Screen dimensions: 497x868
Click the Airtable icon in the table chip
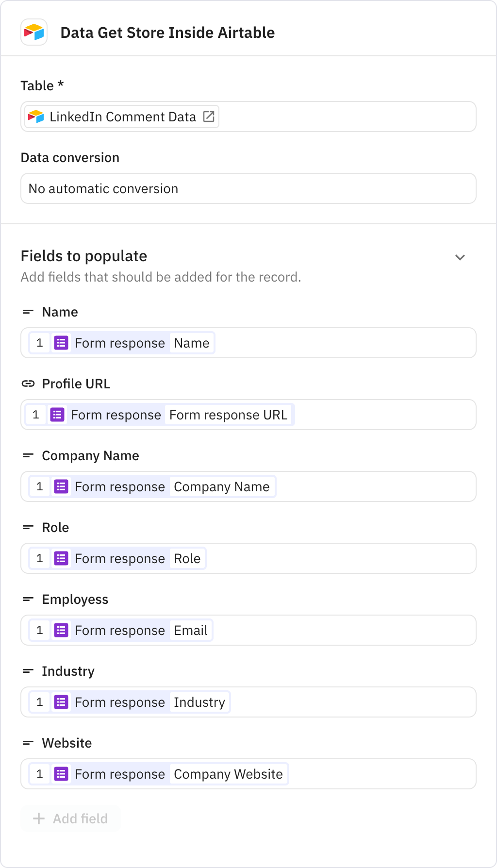pos(36,117)
